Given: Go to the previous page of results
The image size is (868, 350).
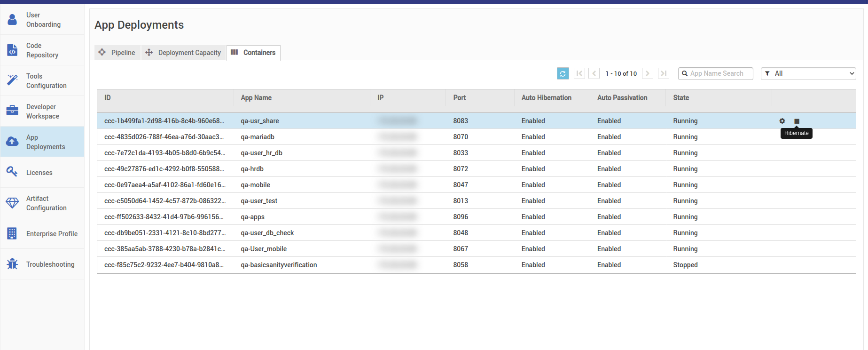Looking at the screenshot, I should coord(594,73).
